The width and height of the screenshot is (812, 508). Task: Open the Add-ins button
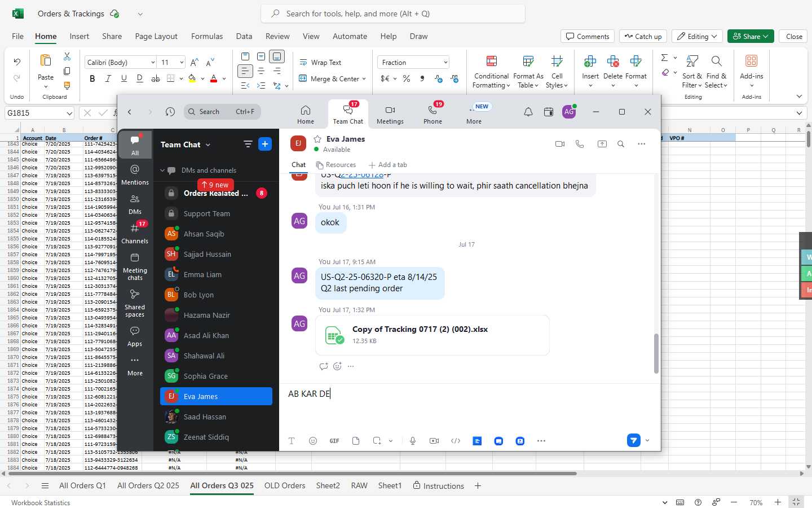[751, 71]
